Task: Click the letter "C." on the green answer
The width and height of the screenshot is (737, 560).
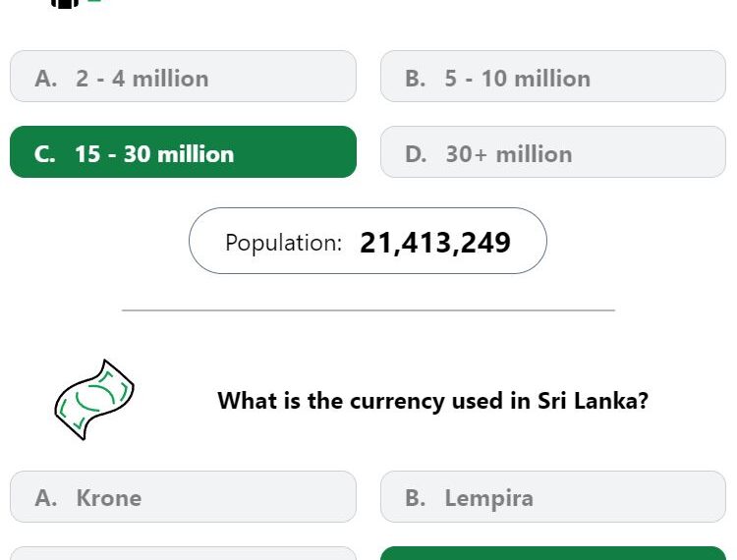Action: coord(44,154)
